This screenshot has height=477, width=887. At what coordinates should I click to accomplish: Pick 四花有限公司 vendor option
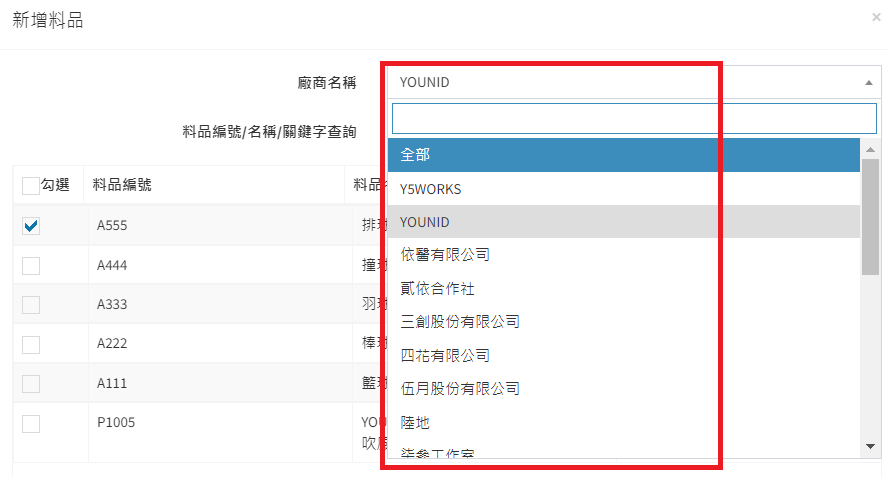(624, 355)
